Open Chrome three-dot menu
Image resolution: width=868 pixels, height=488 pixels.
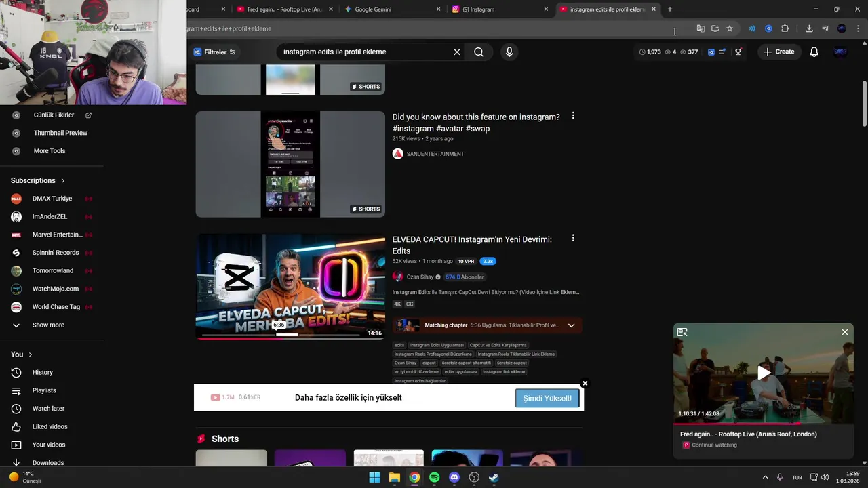tap(858, 28)
